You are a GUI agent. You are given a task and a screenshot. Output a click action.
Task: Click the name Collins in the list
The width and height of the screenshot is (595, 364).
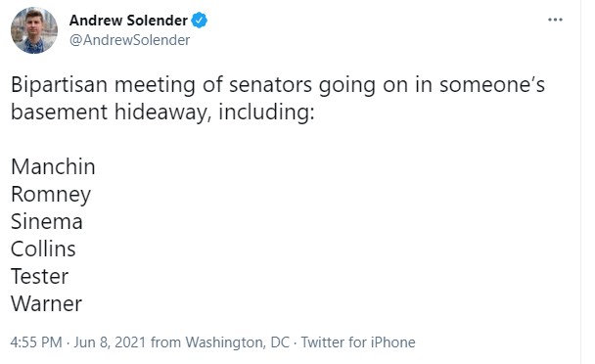(43, 249)
